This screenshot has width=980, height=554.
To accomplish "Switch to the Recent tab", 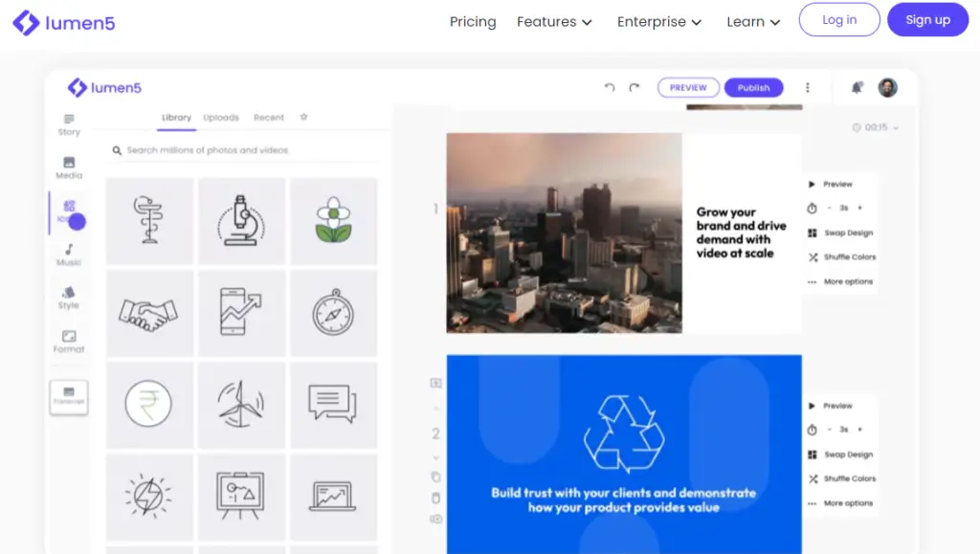I will [x=269, y=118].
